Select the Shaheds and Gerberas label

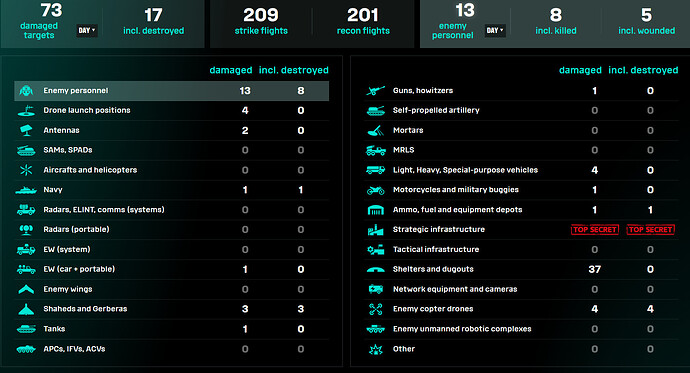pos(85,309)
